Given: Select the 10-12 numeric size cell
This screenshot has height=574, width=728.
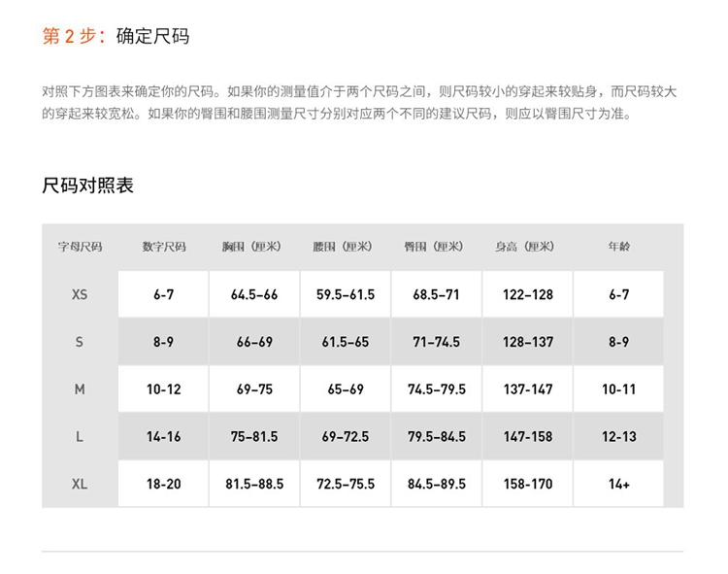Looking at the screenshot, I should pyautogui.click(x=163, y=389).
